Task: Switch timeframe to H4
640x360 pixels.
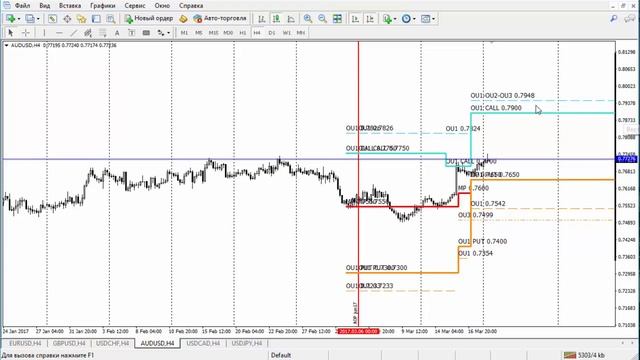Action: point(257,33)
